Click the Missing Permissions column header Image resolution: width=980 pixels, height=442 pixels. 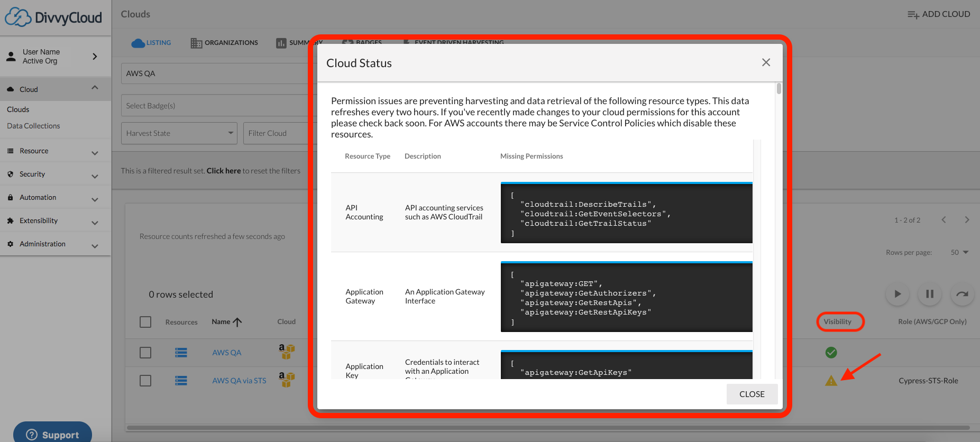point(532,156)
